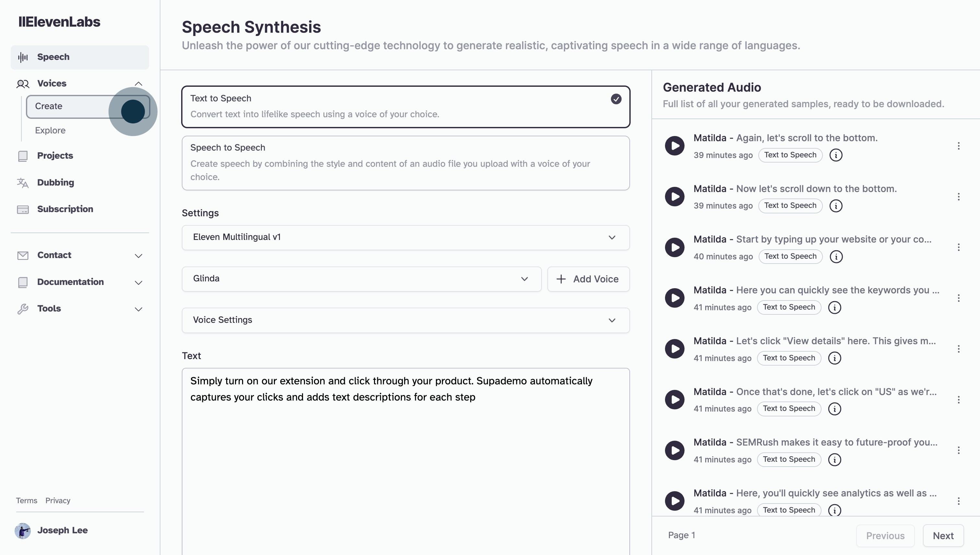Screen dimensions: 980x555
Task: Open three-dot menu for "Start by typing" sample
Action: 958,247
